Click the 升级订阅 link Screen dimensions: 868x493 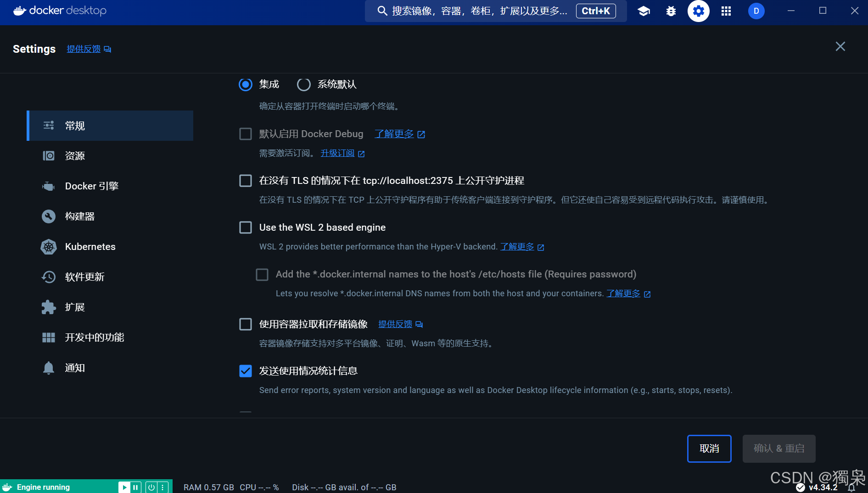point(337,153)
